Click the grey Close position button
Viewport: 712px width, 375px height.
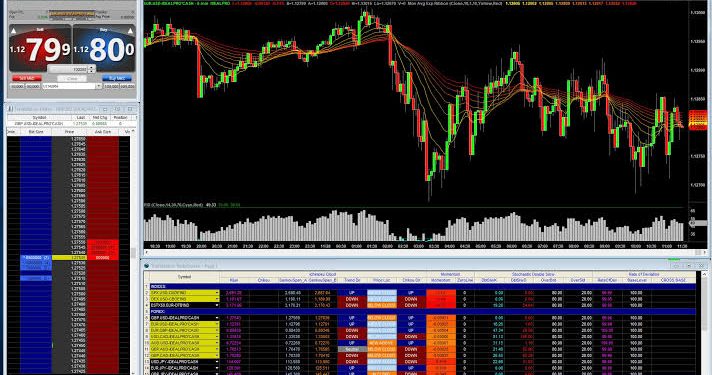[x=72, y=79]
